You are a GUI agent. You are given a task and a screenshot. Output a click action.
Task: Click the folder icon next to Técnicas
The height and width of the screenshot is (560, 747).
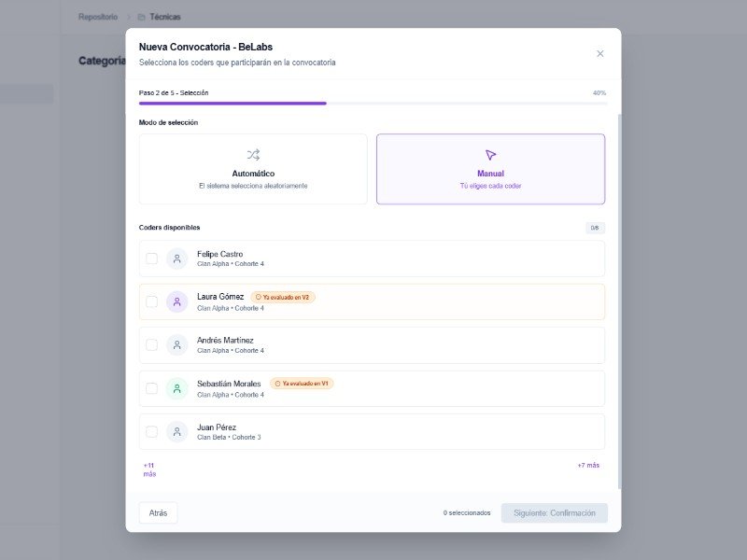[141, 17]
